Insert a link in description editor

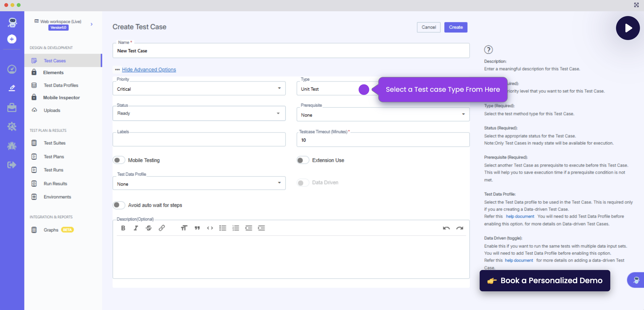[x=161, y=228]
